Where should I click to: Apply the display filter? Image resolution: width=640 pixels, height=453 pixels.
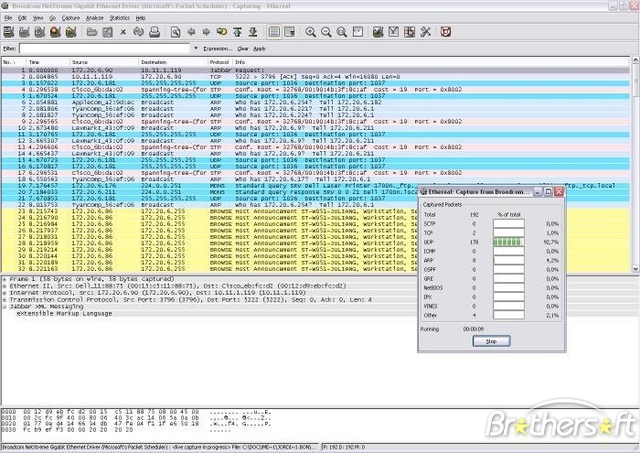(260, 49)
